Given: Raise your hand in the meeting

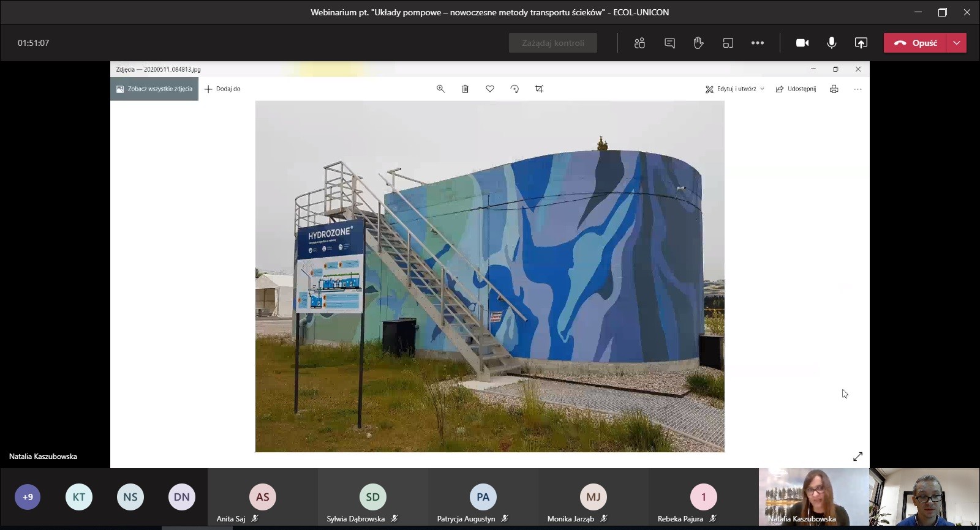Looking at the screenshot, I should point(698,43).
